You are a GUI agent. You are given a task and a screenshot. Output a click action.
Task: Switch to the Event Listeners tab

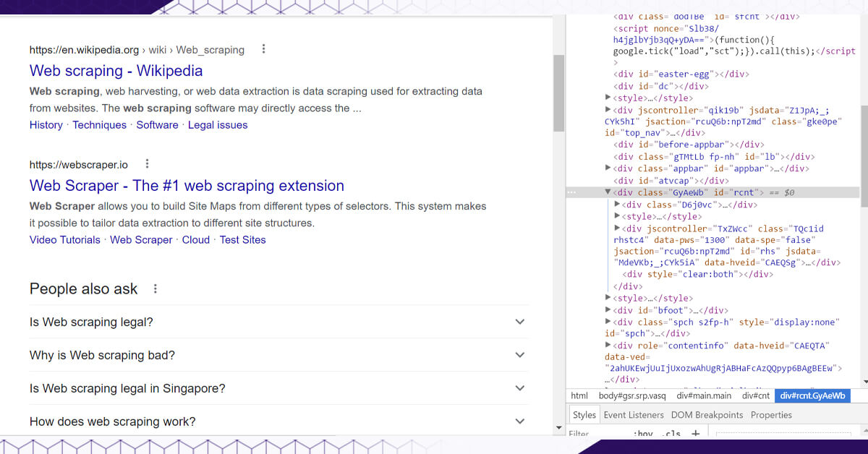click(x=634, y=415)
